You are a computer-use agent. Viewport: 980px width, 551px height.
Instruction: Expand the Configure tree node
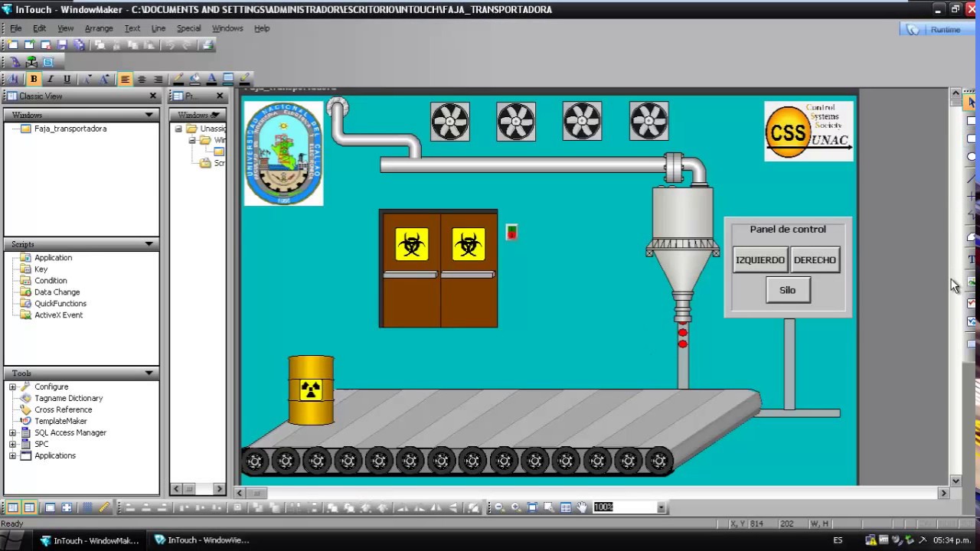click(12, 387)
